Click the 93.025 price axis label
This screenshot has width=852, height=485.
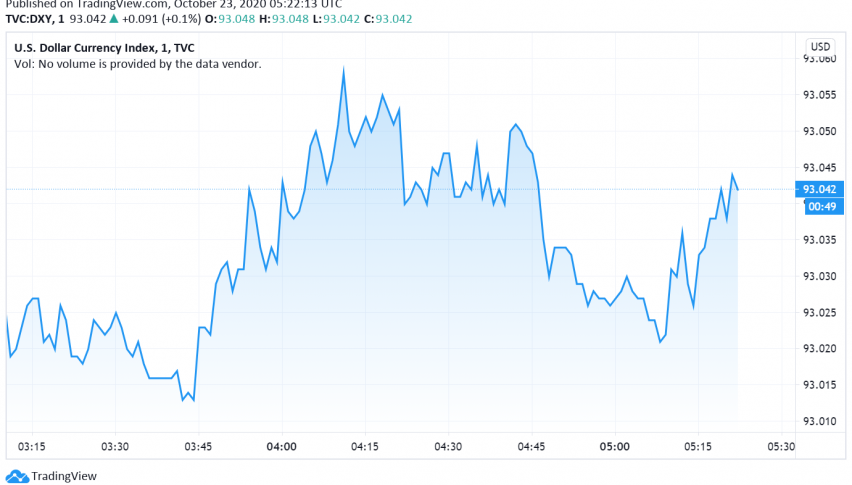coord(819,313)
